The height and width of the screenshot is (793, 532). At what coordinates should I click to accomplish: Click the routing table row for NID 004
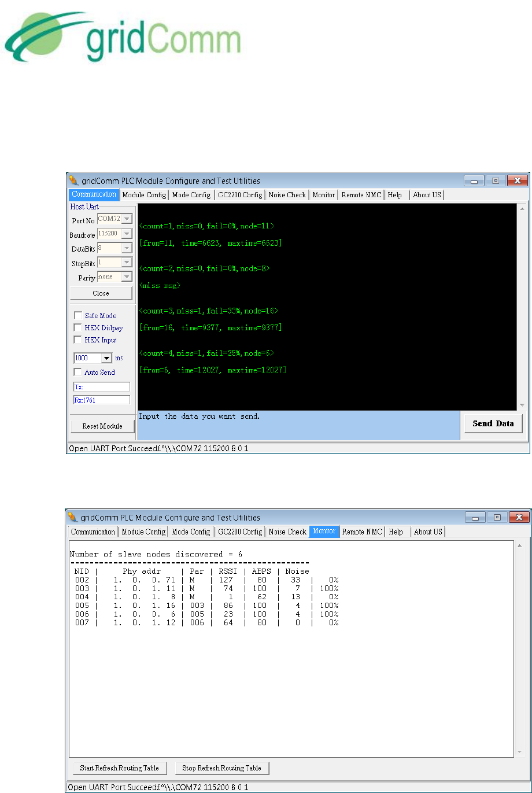coord(206,597)
